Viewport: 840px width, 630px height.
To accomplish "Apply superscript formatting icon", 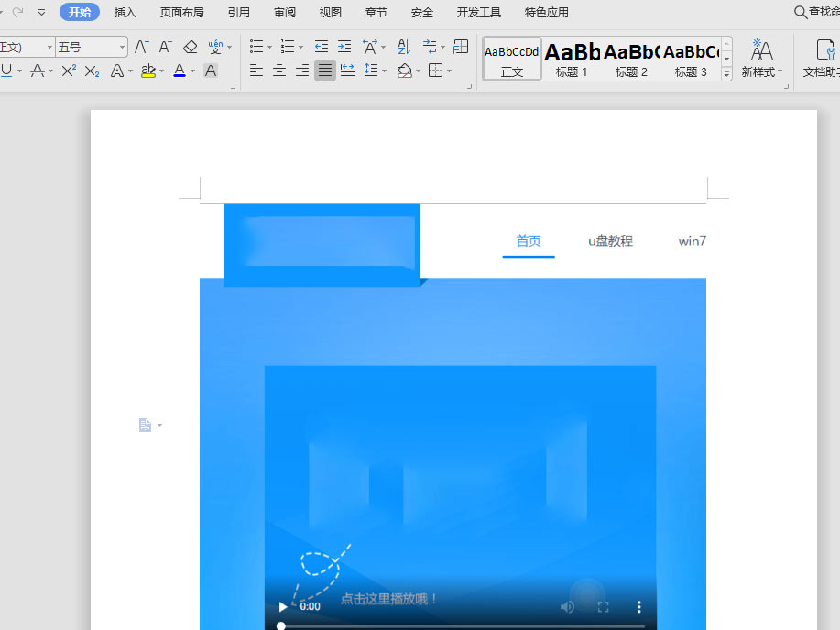I will pos(67,70).
